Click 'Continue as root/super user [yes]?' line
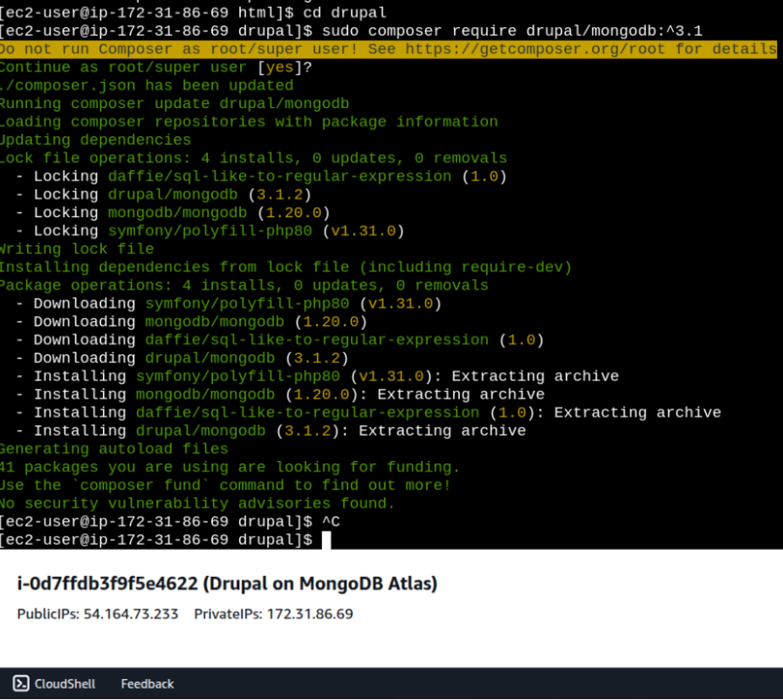The image size is (783, 700). coord(155,67)
